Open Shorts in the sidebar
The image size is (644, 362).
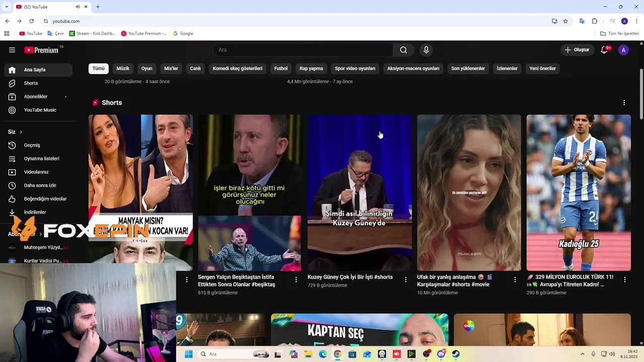[38, 83]
